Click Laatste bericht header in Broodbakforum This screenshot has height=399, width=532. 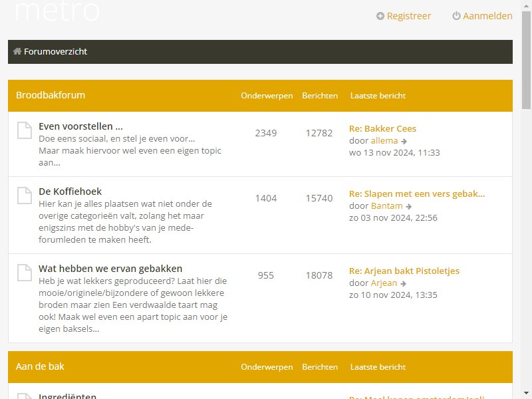click(378, 96)
